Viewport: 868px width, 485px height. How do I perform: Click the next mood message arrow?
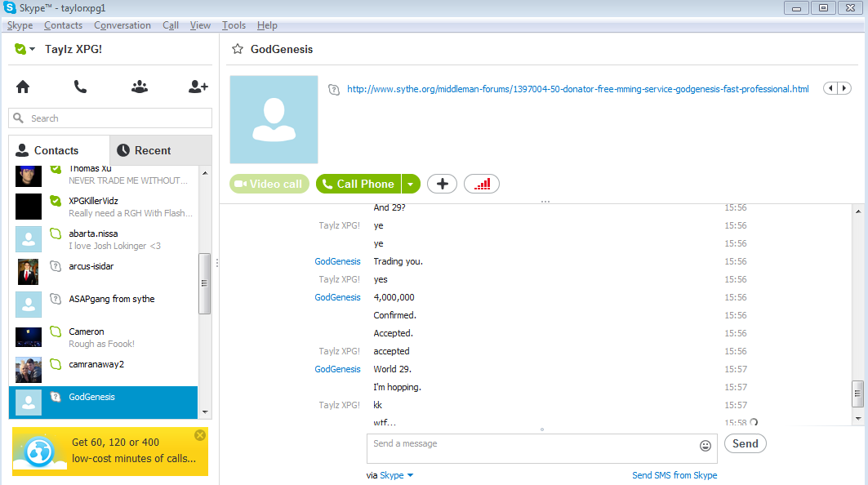click(844, 88)
